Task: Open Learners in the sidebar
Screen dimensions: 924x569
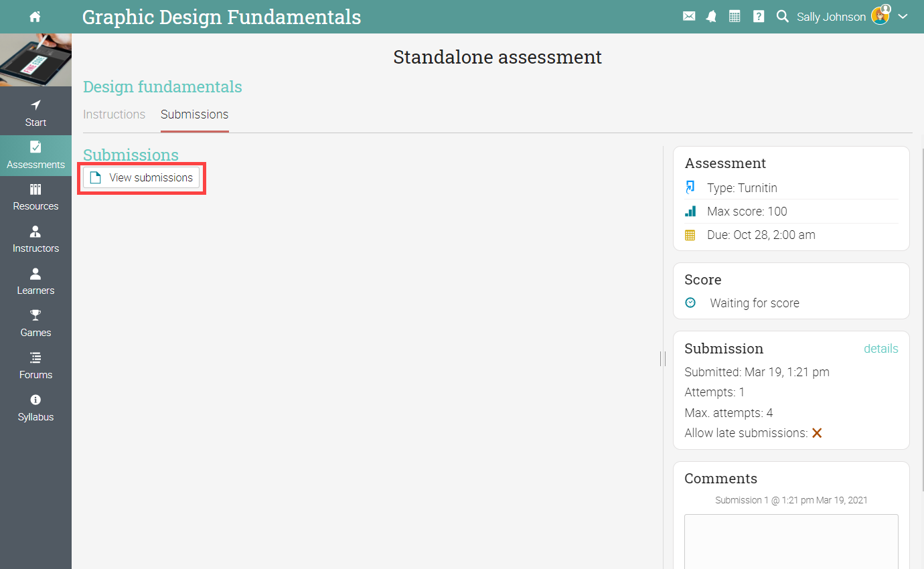Action: coord(35,282)
